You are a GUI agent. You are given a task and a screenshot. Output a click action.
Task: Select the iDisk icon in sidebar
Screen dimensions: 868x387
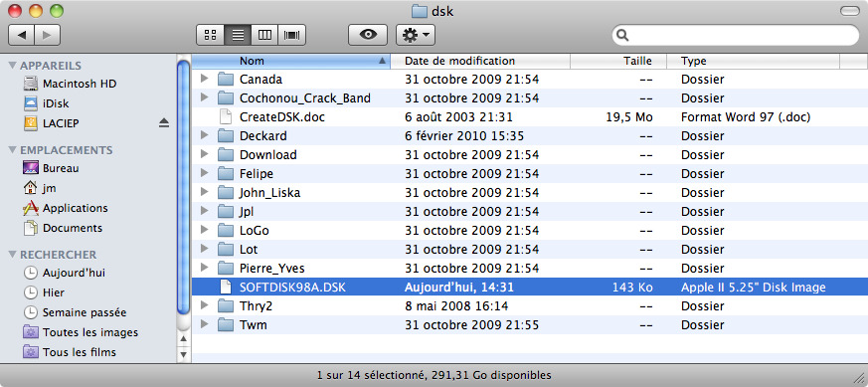pos(32,103)
